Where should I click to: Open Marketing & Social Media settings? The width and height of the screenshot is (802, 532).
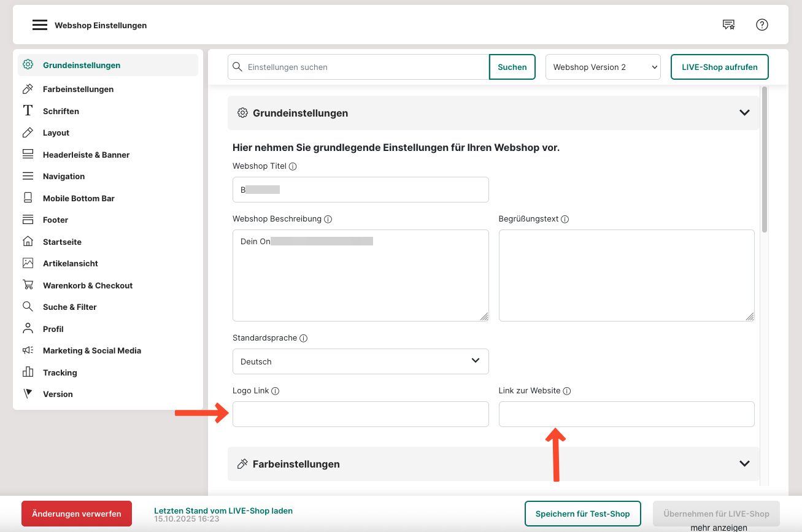click(x=91, y=350)
